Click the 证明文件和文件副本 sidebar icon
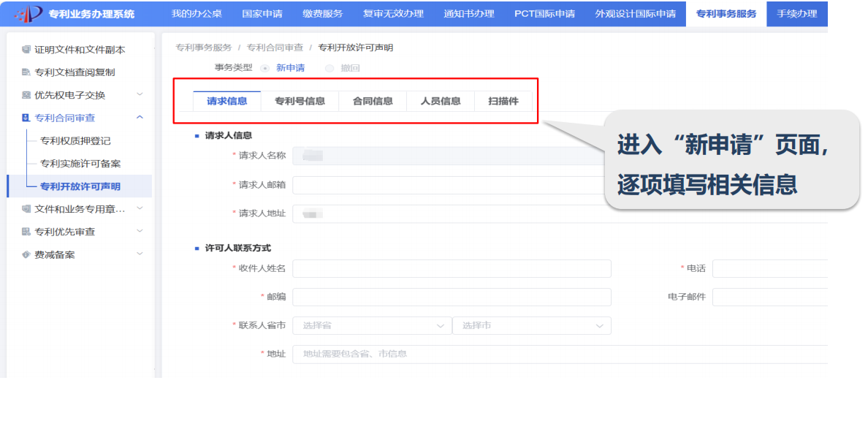 [26, 50]
